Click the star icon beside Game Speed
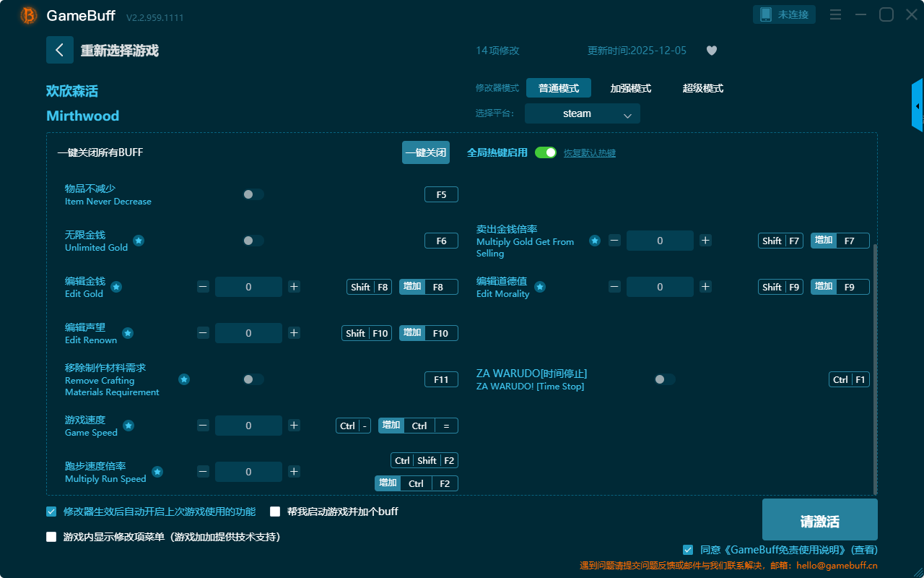924x578 pixels. coord(128,426)
